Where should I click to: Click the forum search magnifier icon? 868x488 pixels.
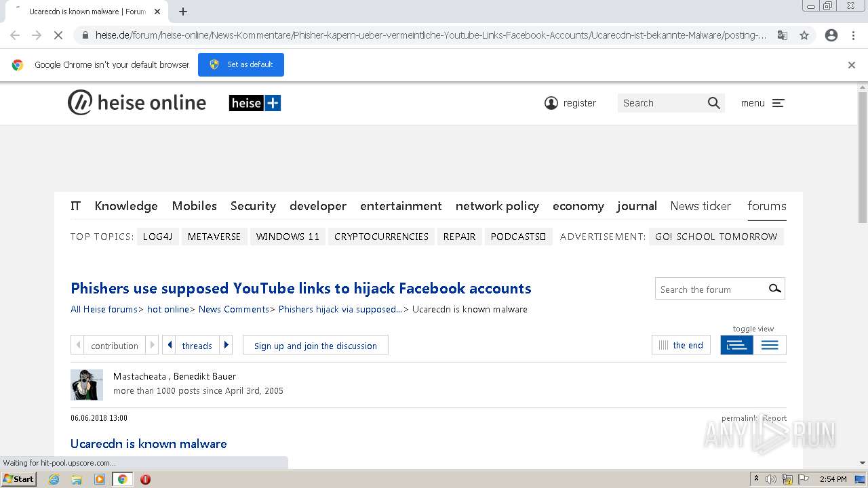pos(774,289)
